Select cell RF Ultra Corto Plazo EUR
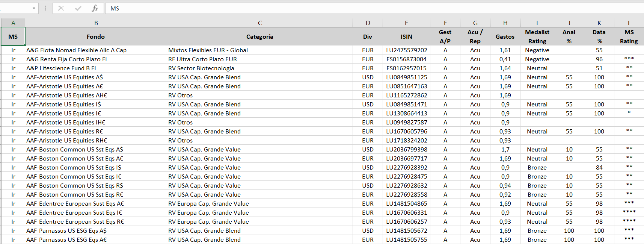Viewport: 644px width, 244px height. (260, 59)
